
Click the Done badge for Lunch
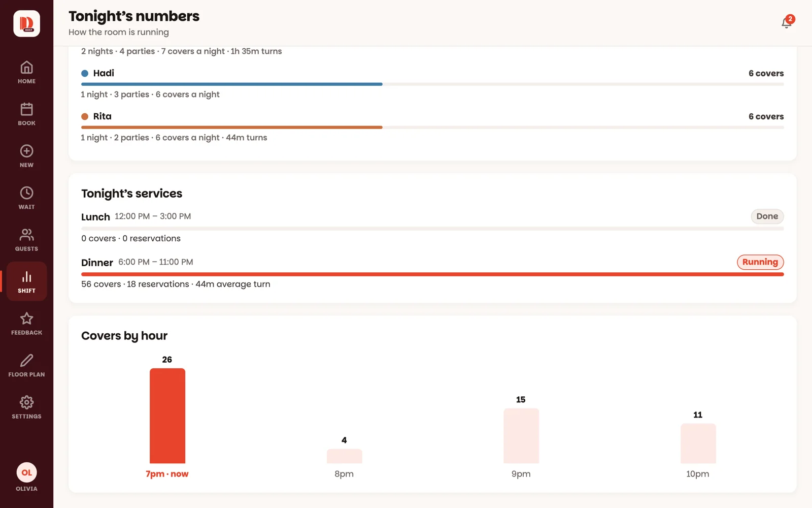point(767,216)
